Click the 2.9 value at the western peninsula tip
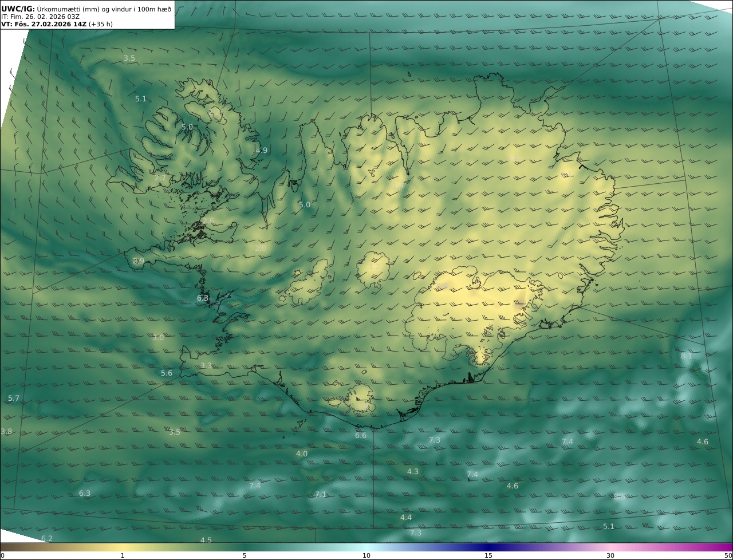Viewport: 733px width, 560px height. (139, 261)
